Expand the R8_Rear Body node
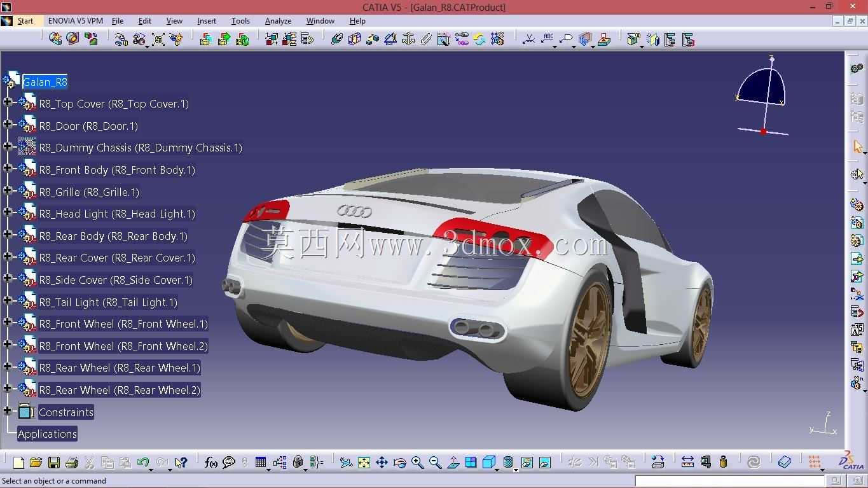868x488 pixels. [8, 234]
